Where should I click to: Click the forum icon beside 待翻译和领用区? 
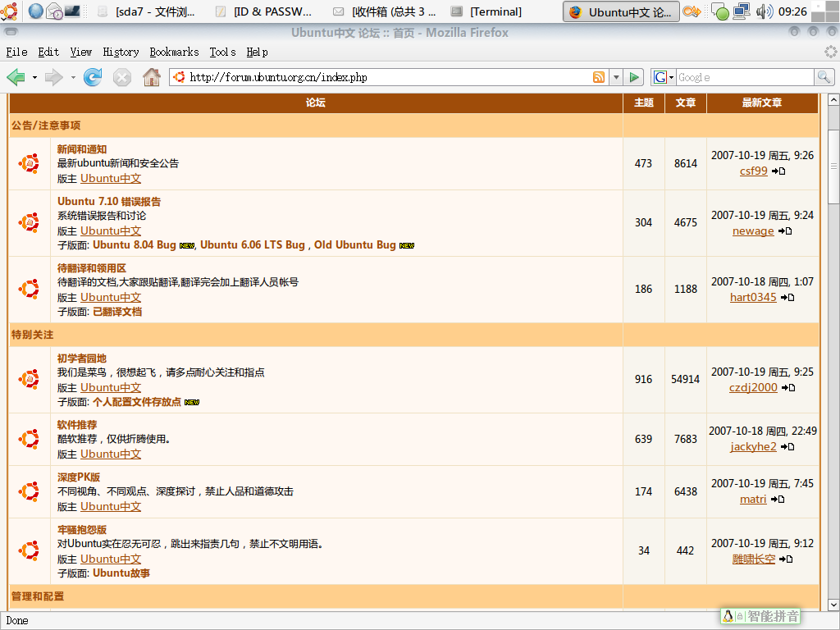click(x=29, y=289)
